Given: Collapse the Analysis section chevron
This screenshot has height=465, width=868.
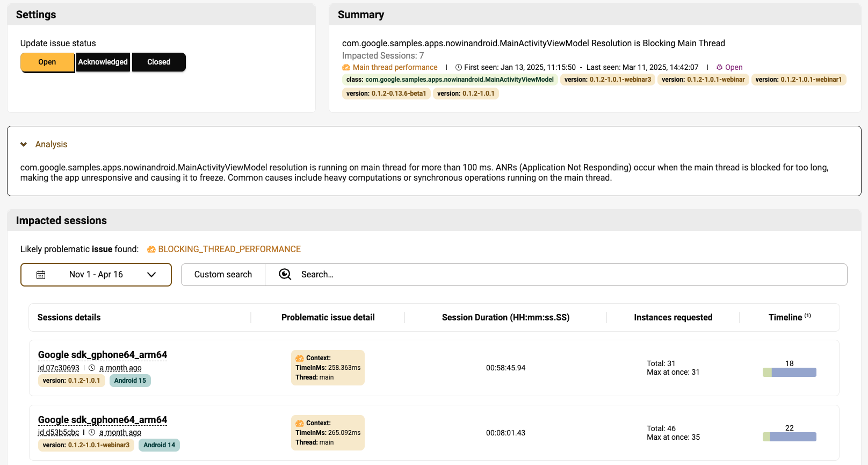Looking at the screenshot, I should point(24,145).
